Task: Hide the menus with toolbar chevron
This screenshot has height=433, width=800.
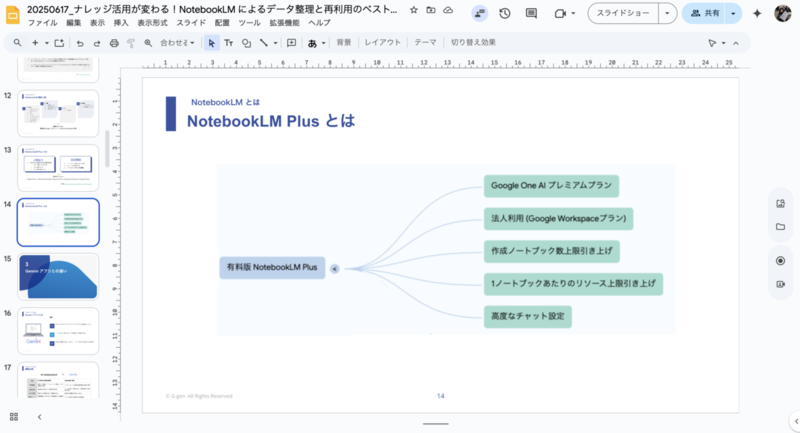Action: pos(736,43)
